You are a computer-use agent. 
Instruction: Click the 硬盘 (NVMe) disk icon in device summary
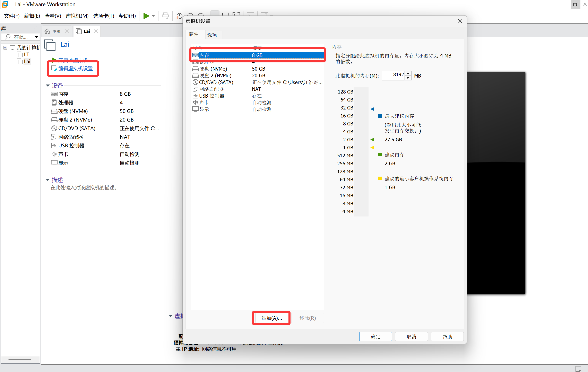click(x=54, y=111)
